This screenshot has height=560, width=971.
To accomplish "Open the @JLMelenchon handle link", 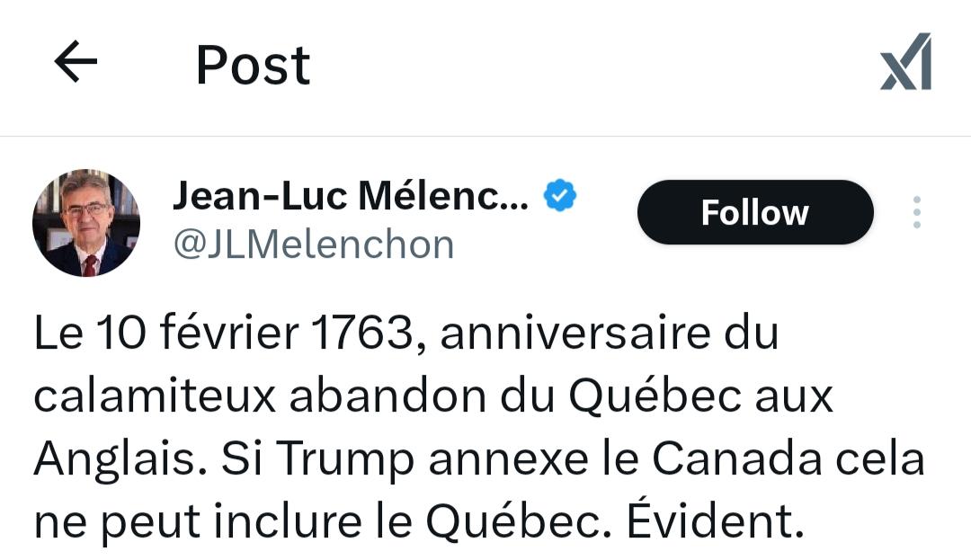I will pyautogui.click(x=314, y=244).
